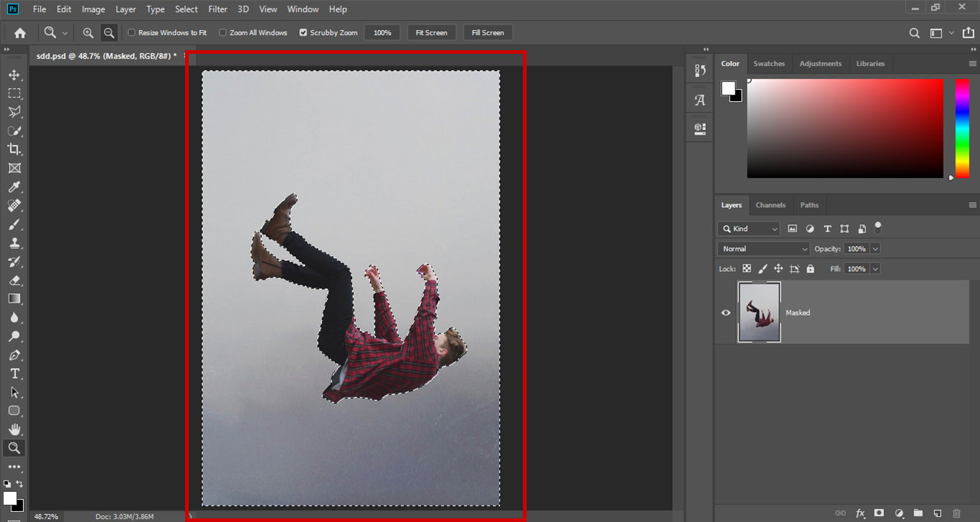
Task: Open the Select menu
Action: [x=187, y=9]
